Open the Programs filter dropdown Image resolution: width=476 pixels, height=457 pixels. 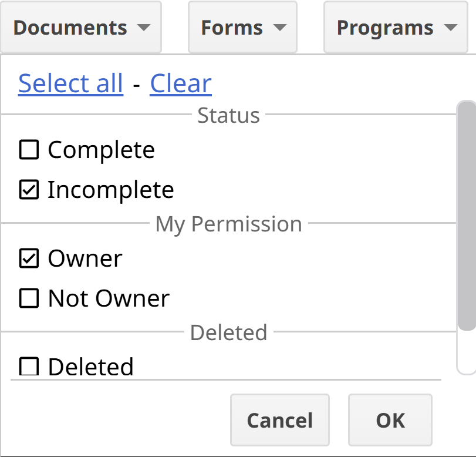397,28
